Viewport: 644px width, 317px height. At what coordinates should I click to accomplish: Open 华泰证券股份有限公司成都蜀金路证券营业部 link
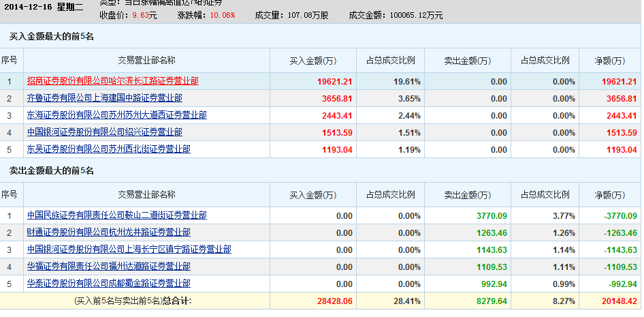click(109, 284)
